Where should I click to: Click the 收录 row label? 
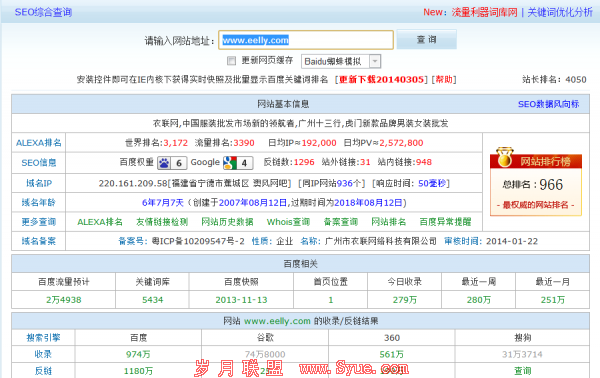43,354
